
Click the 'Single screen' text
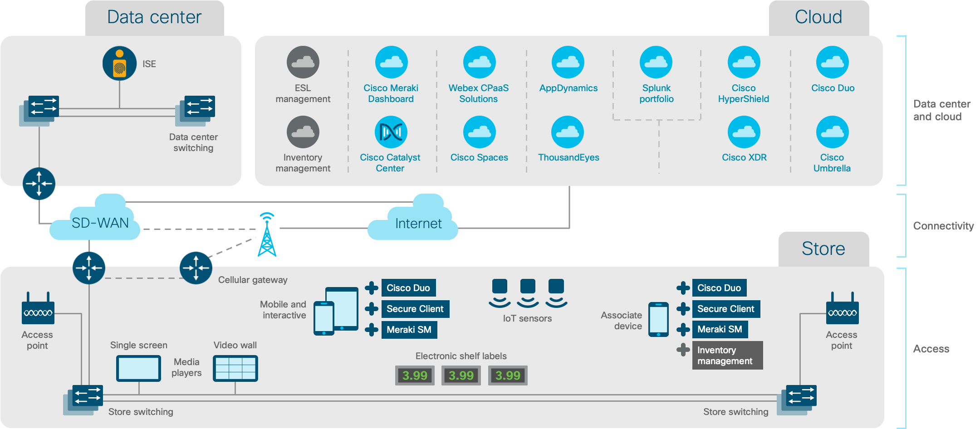coord(138,345)
